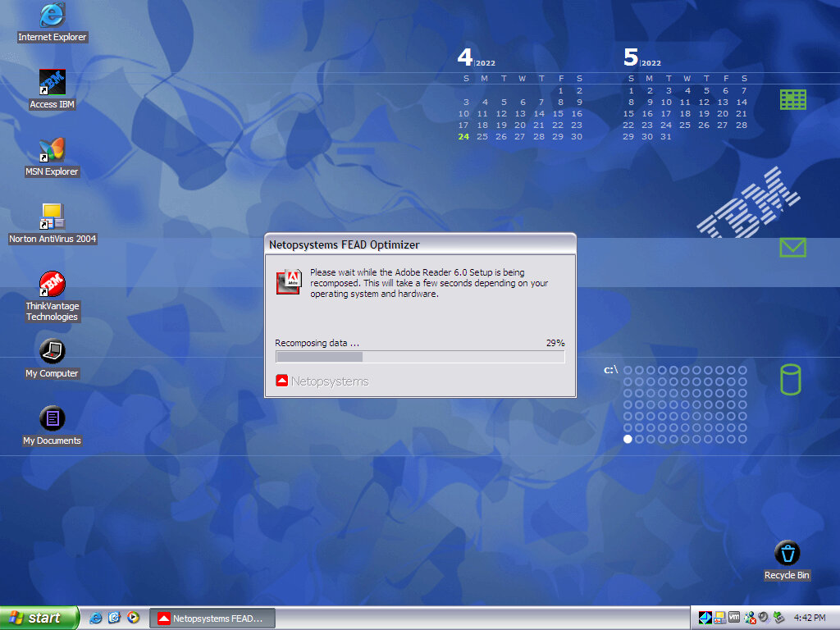
Task: Open the MSN Explorer shortcut
Action: 52,150
